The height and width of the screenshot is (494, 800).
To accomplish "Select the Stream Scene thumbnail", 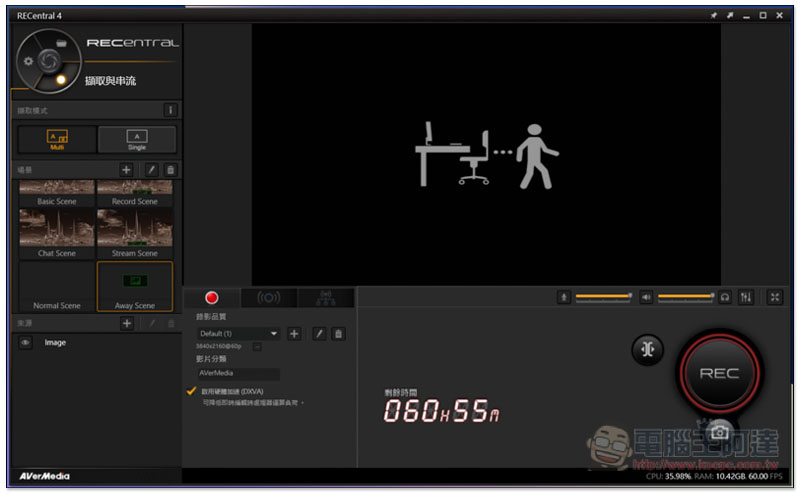I will (x=135, y=234).
